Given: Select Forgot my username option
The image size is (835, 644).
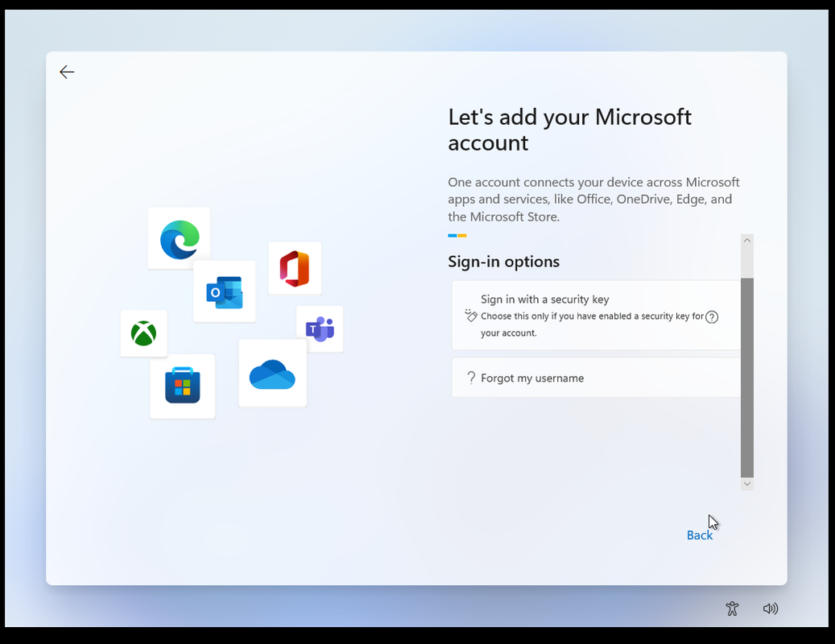Looking at the screenshot, I should pos(596,378).
